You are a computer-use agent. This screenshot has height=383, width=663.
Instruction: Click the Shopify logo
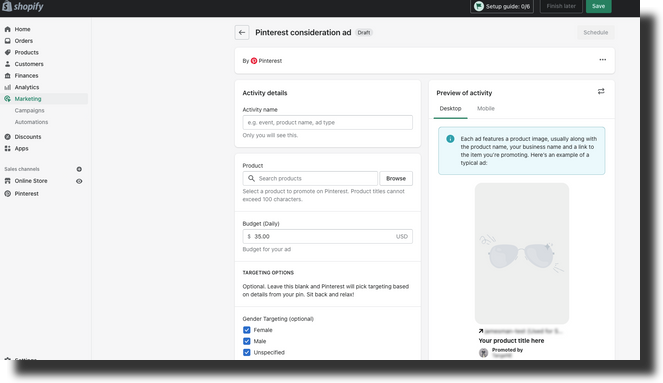coord(22,6)
